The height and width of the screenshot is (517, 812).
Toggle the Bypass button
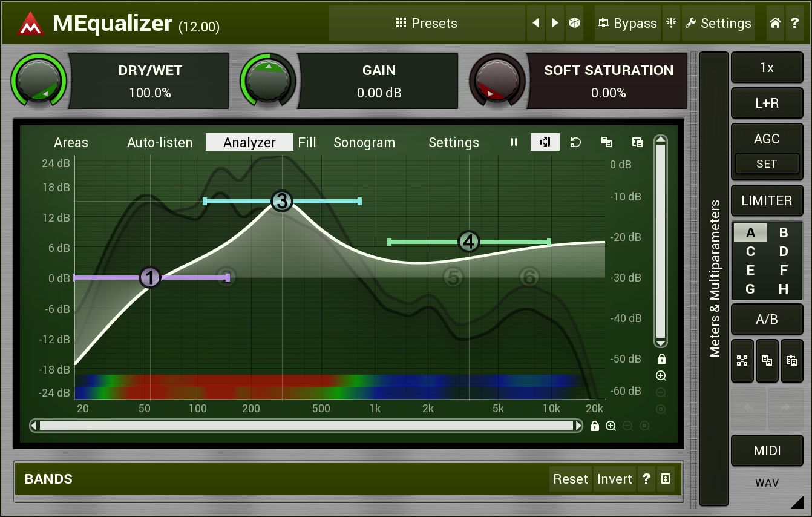(627, 23)
